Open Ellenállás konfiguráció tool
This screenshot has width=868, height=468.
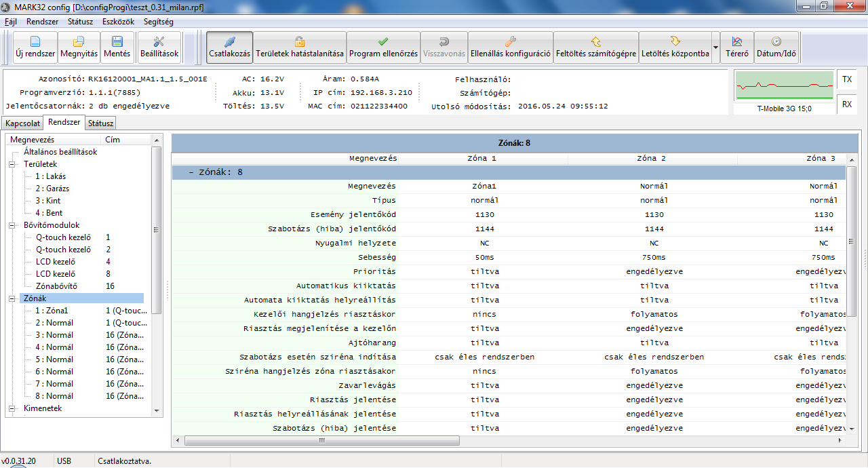coord(511,47)
